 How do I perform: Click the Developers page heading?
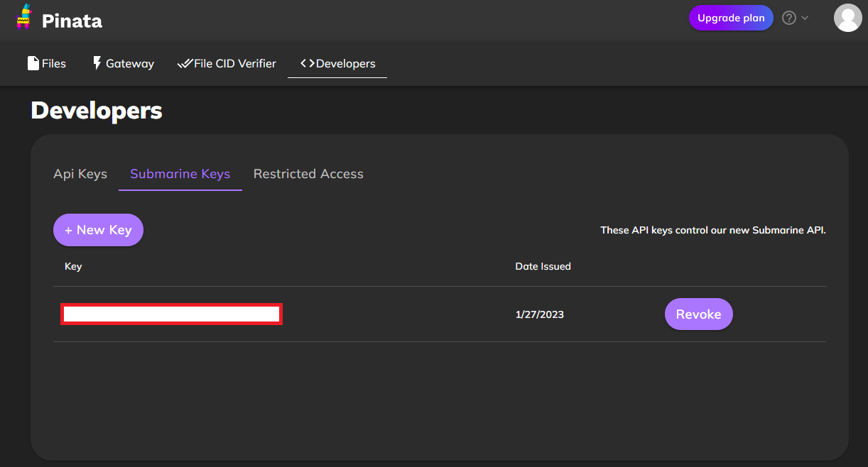coord(97,111)
